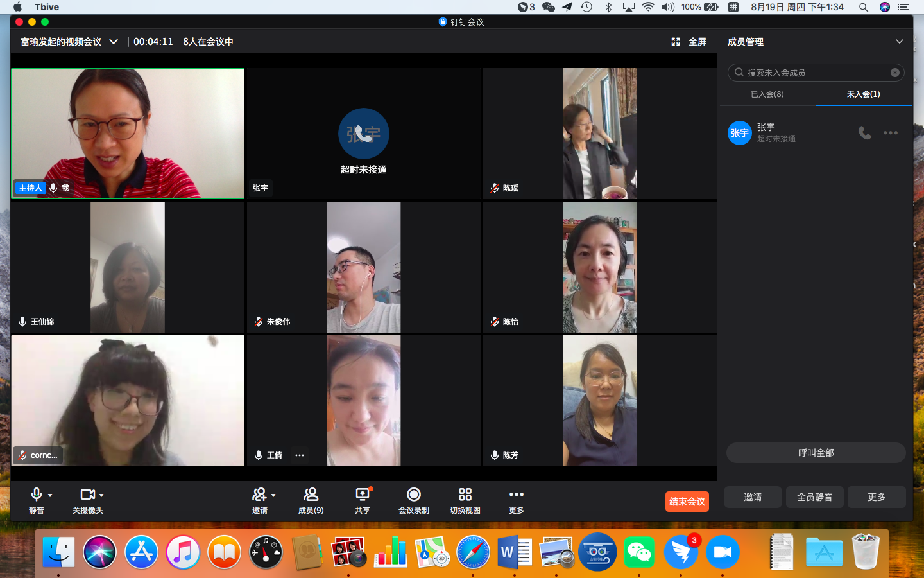This screenshot has height=578, width=924.
Task: Click 王仙锦 microphone icon
Action: point(22,322)
